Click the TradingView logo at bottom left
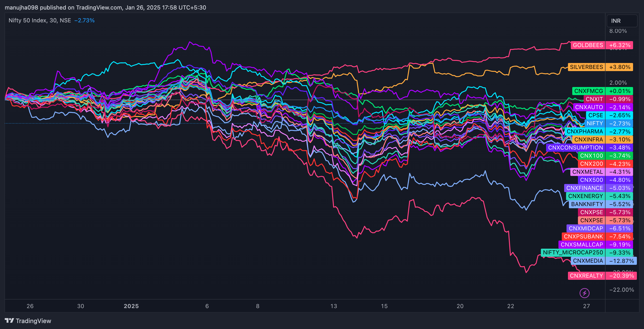The image size is (644, 329). coord(28,321)
